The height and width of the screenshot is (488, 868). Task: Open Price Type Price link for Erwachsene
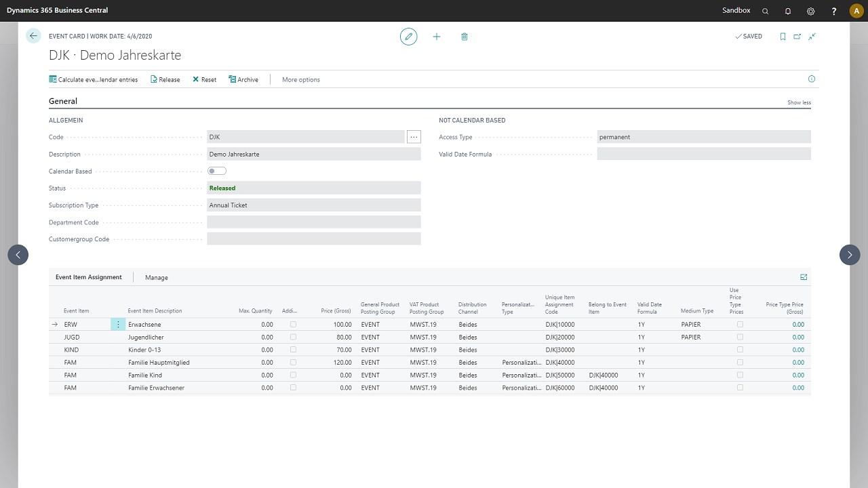(798, 325)
